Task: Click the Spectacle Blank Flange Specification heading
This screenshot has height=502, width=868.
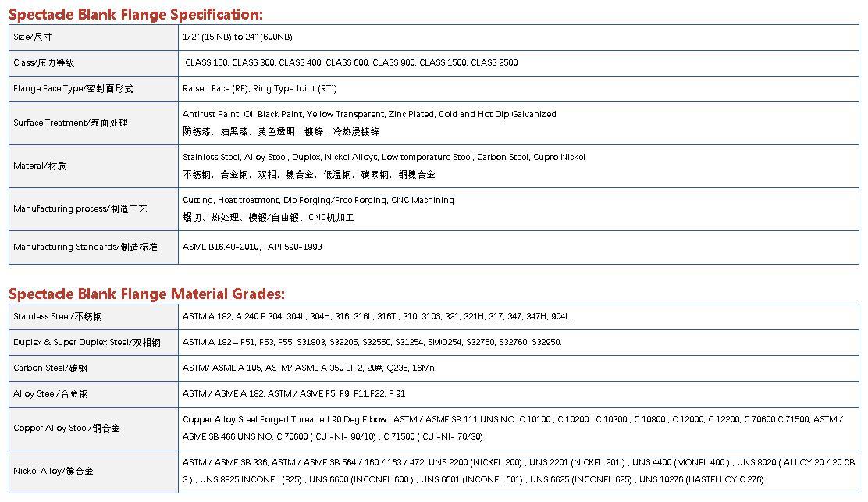Action: (136, 14)
